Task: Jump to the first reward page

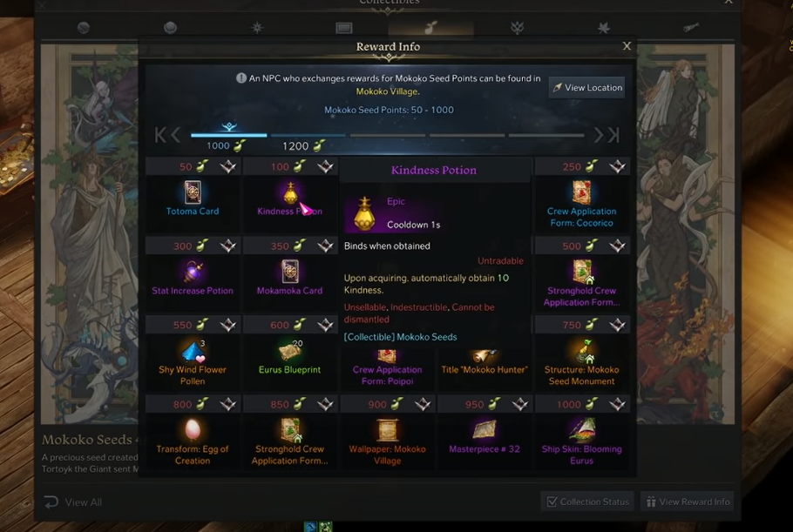Action: (159, 135)
